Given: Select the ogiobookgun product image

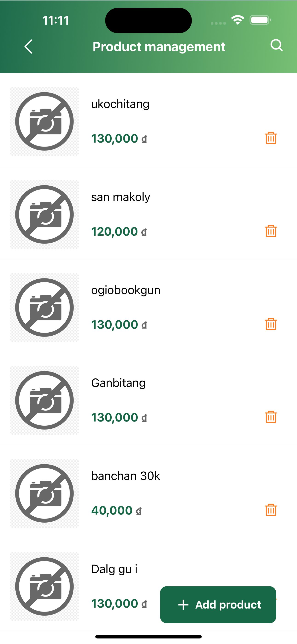Looking at the screenshot, I should (44, 307).
